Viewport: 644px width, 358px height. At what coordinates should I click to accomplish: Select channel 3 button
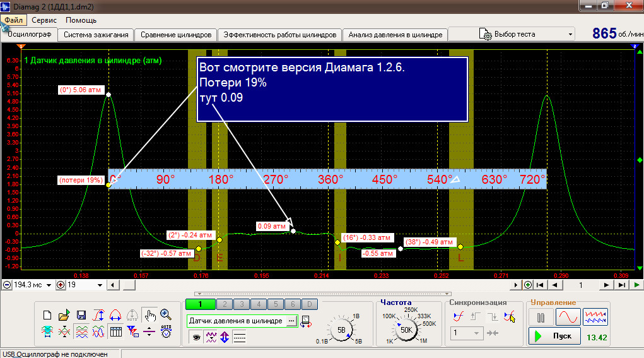pos(242,304)
